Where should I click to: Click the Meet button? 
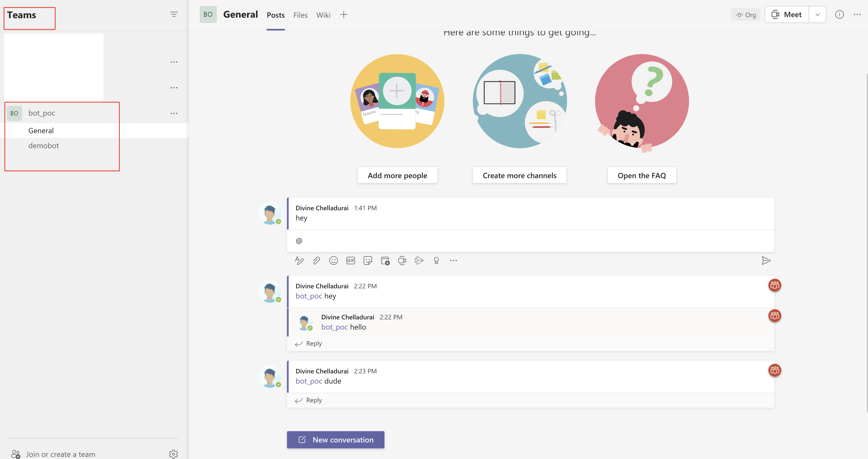click(787, 14)
